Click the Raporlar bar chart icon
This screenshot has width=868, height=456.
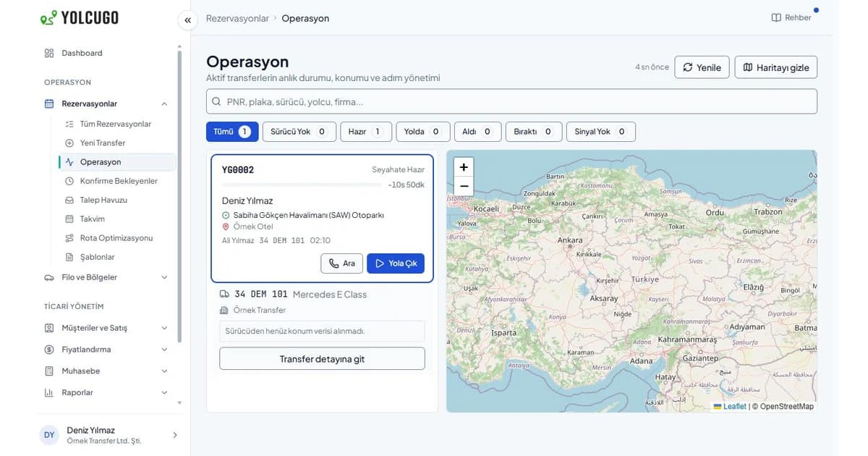coord(49,392)
